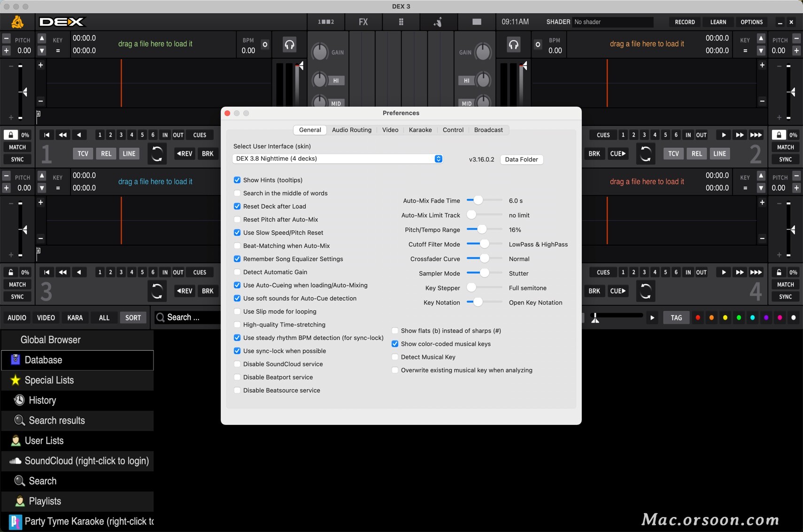Click the deck 1 headphone cue icon

tap(289, 45)
